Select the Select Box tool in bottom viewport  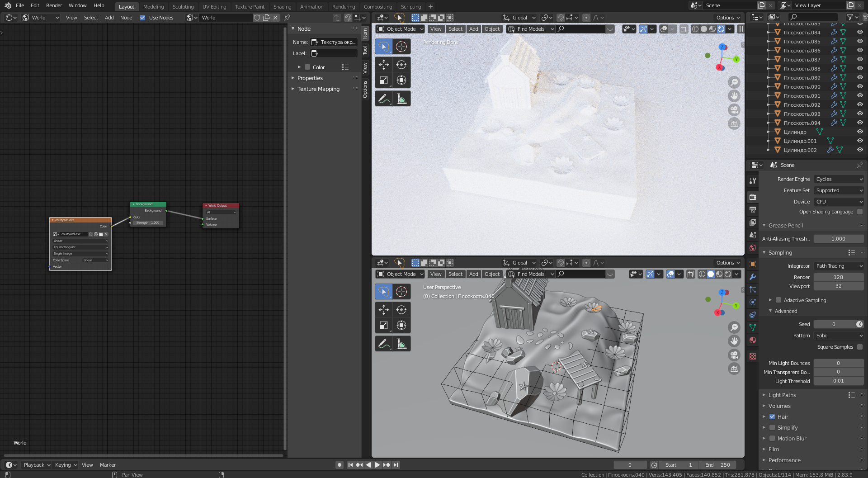tap(384, 292)
